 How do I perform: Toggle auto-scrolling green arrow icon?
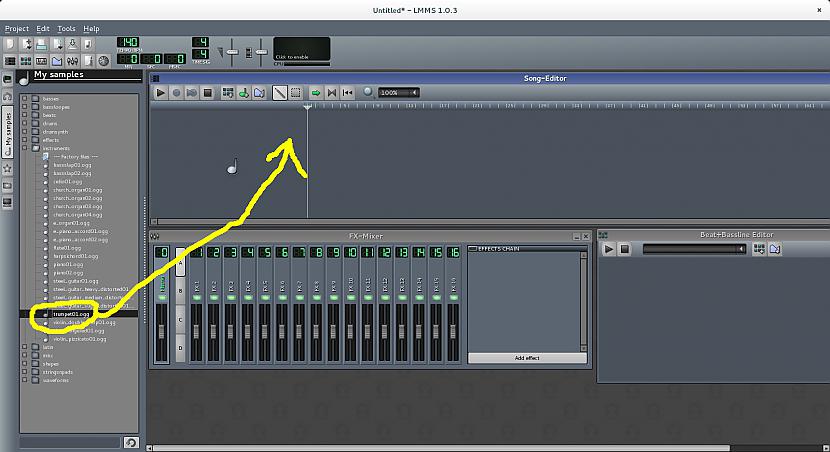[316, 93]
